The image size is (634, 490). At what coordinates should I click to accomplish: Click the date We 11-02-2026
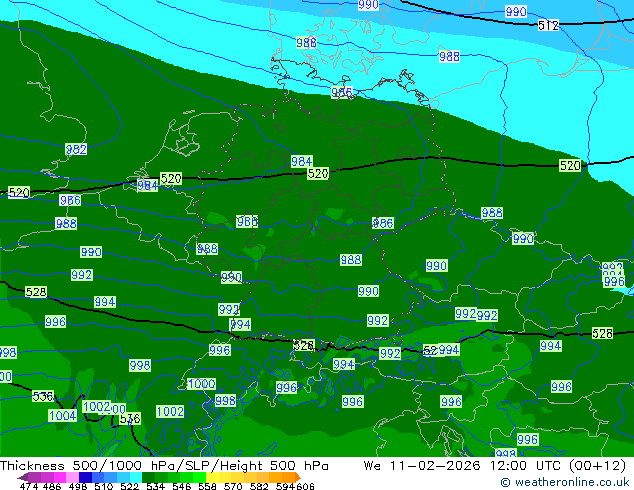422,465
